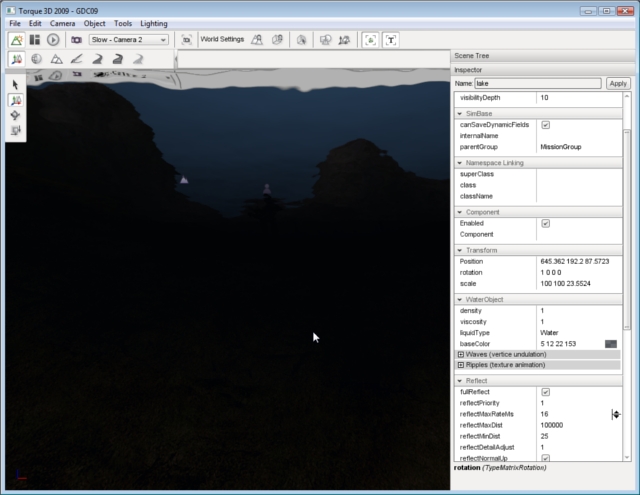640x495 pixels.
Task: Click the text 'T' icon in toolbar
Action: pyautogui.click(x=390, y=39)
